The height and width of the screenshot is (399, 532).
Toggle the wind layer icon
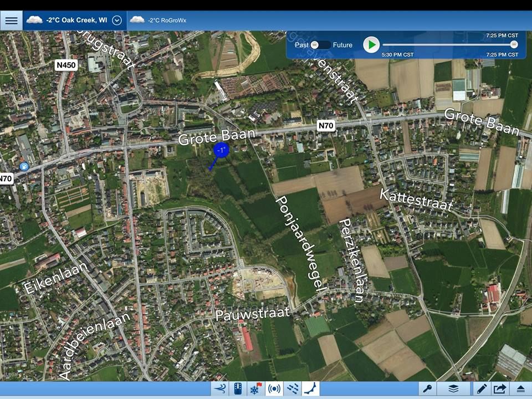pos(220,389)
